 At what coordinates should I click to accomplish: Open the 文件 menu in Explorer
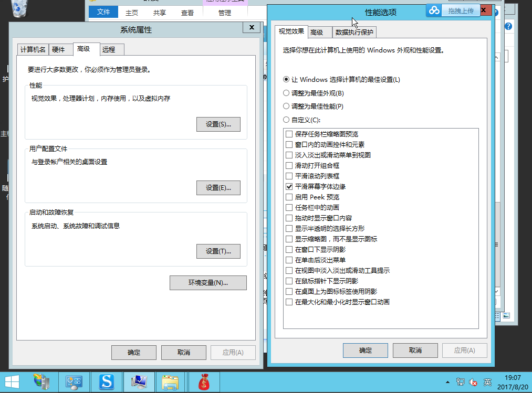(103, 13)
